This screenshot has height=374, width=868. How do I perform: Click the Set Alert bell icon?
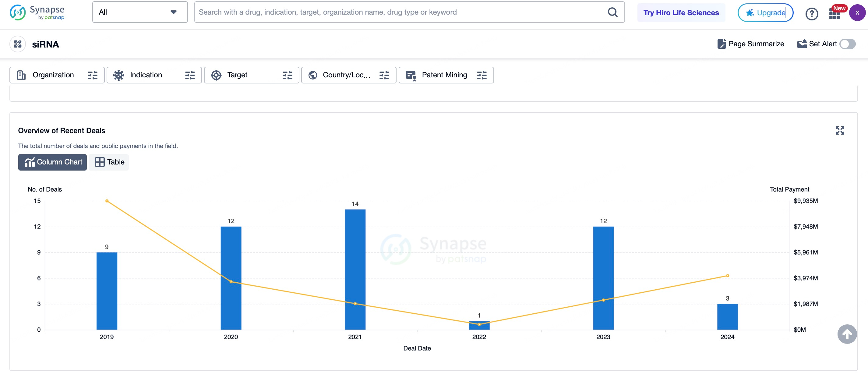pos(802,44)
